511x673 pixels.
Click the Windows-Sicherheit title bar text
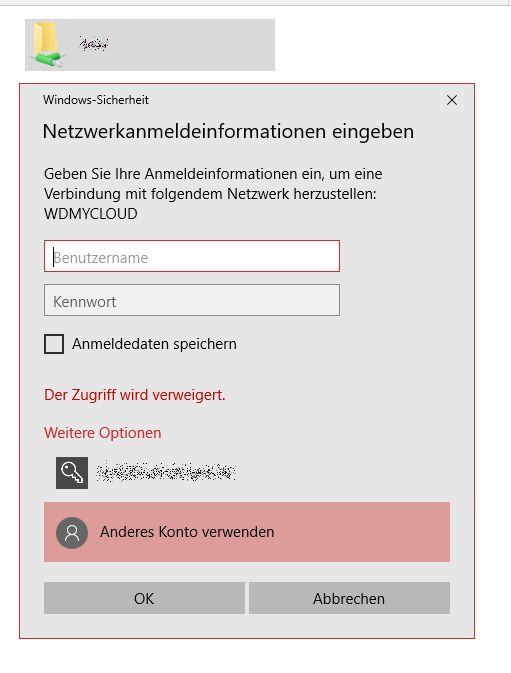click(96, 100)
